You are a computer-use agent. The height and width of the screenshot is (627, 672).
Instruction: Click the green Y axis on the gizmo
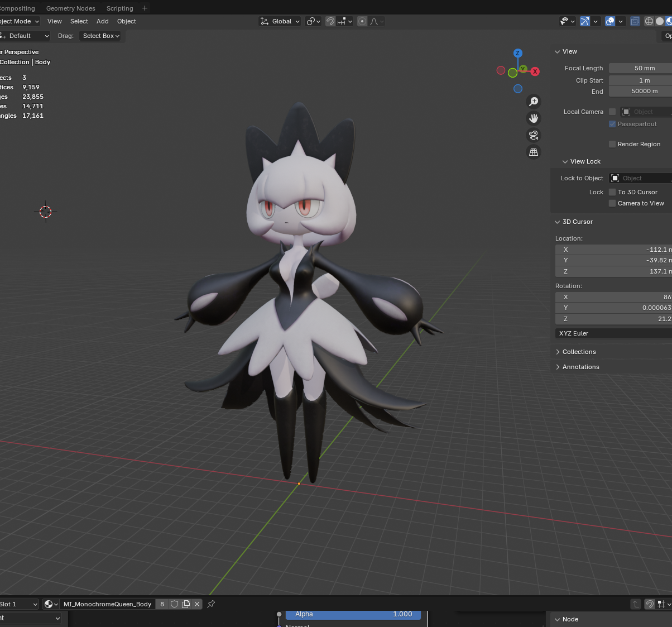coord(523,69)
